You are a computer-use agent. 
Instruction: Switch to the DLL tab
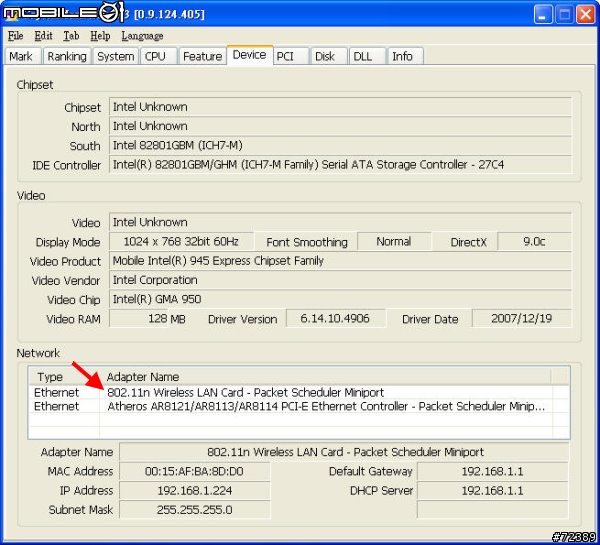(367, 56)
